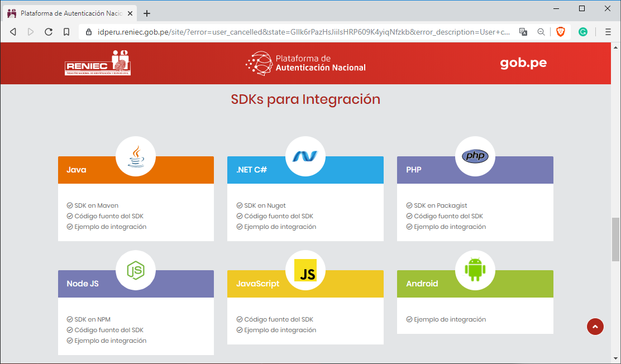Click the Node JS card header

136,284
